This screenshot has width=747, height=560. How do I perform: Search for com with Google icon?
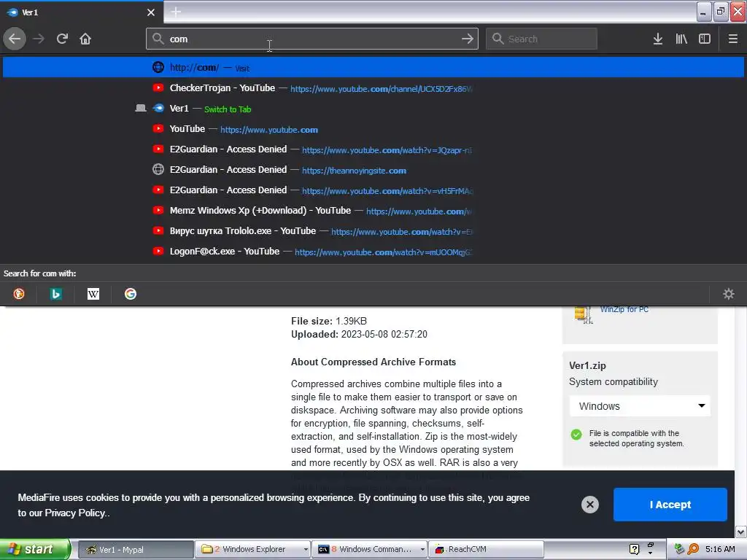131,294
